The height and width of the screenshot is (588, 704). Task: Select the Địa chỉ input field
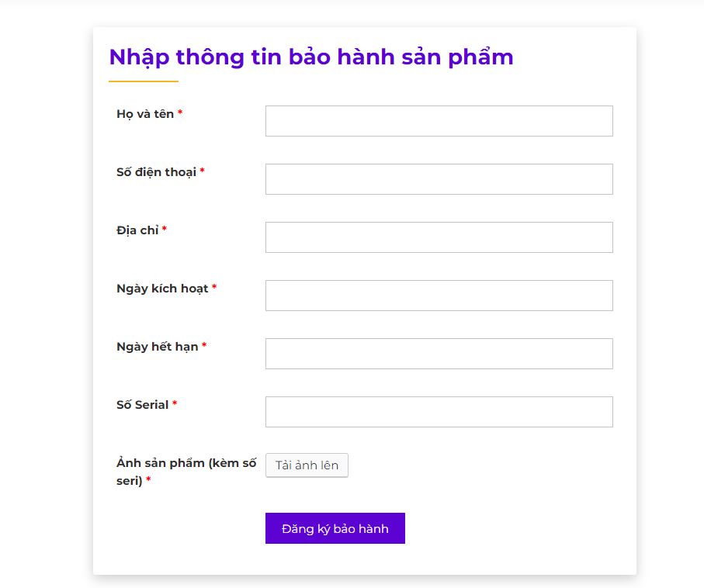pos(439,237)
